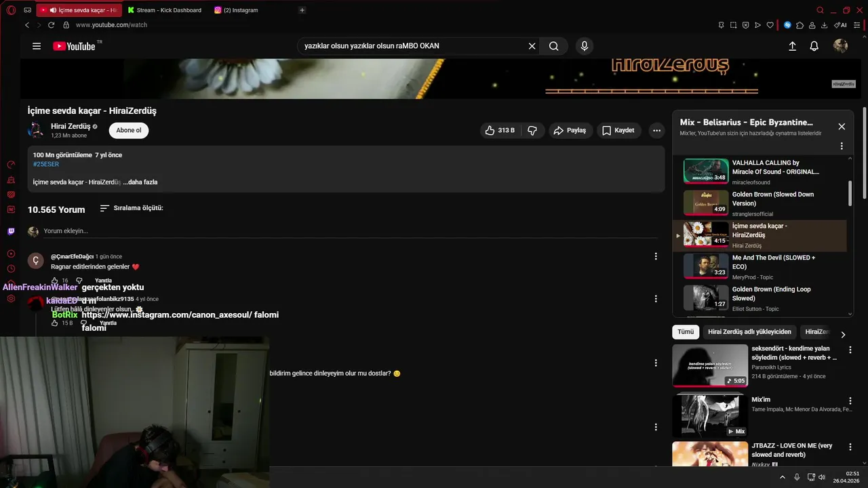This screenshot has height=488, width=868.
Task: Open options for the bildirim gelince comment
Action: pyautogui.click(x=656, y=363)
